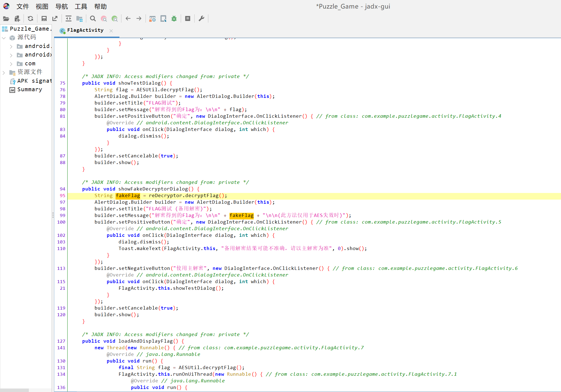Click the add files icon
The width and height of the screenshot is (561, 392).
tap(17, 19)
